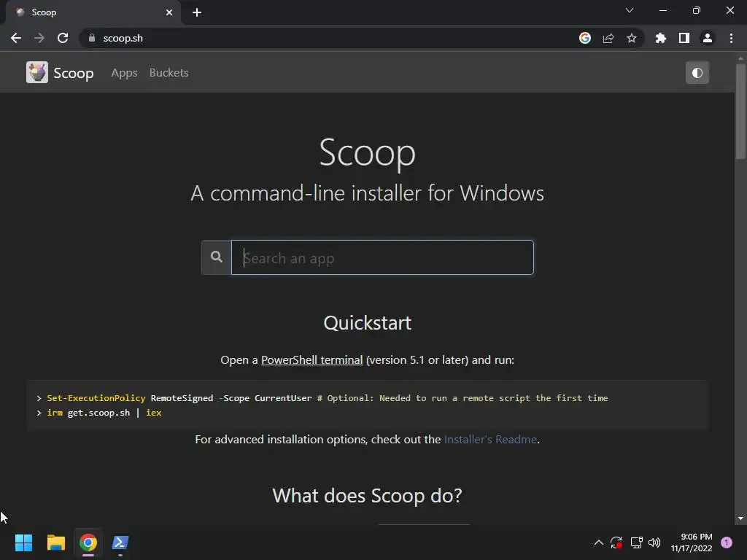747x560 pixels.
Task: Close the Scoop tab
Action: [169, 12]
